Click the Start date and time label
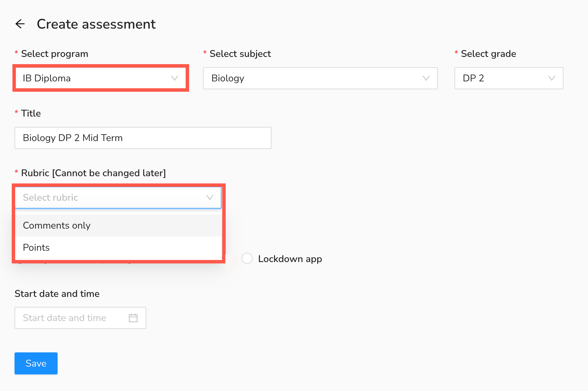The image size is (588, 391). pos(57,294)
